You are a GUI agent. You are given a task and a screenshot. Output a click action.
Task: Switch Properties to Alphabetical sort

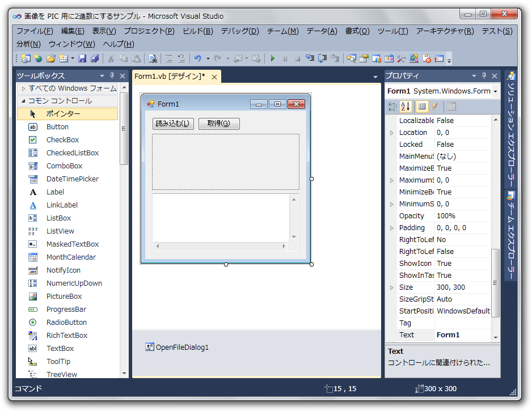tap(406, 107)
